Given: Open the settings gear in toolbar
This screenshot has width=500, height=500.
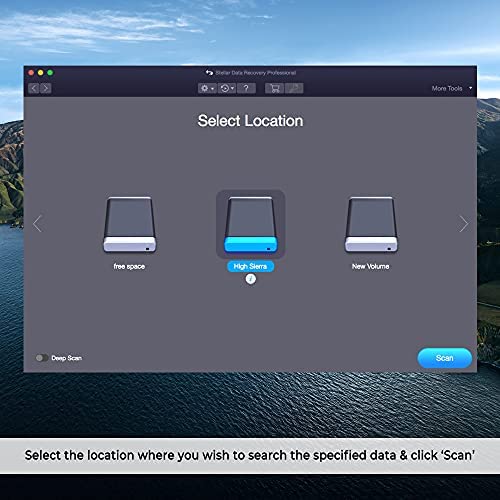Looking at the screenshot, I should (204, 88).
